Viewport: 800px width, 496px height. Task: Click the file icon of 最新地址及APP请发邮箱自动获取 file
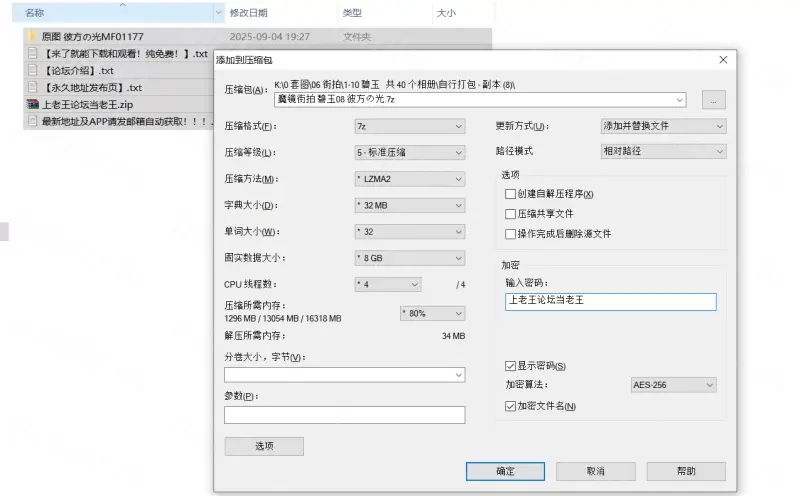(x=33, y=121)
